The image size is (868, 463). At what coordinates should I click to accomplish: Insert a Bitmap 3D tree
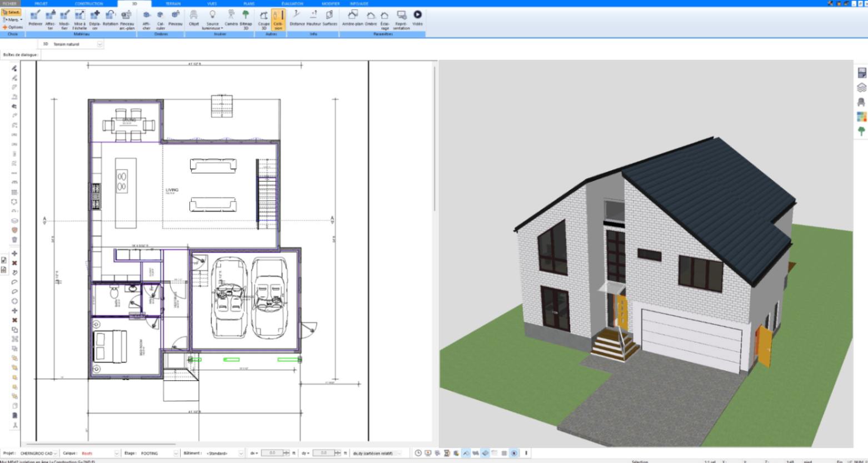click(246, 19)
